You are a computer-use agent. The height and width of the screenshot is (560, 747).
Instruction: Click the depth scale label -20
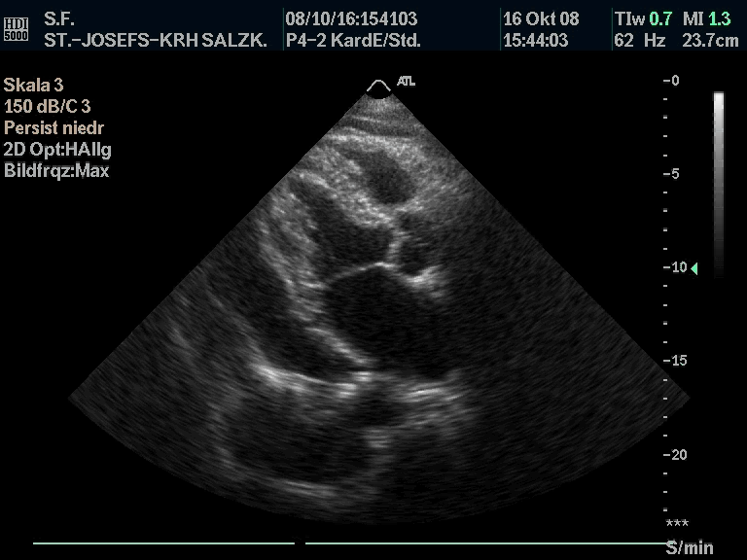pyautogui.click(x=675, y=455)
